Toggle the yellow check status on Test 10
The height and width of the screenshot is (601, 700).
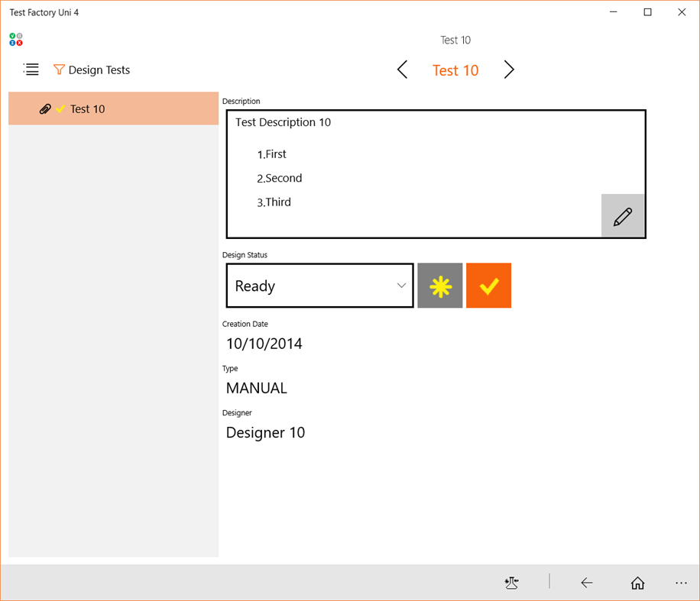(59, 109)
